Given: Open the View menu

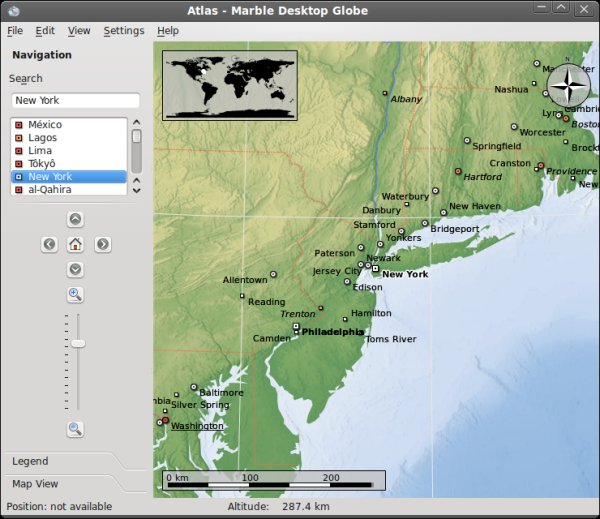Looking at the screenshot, I should click(79, 31).
